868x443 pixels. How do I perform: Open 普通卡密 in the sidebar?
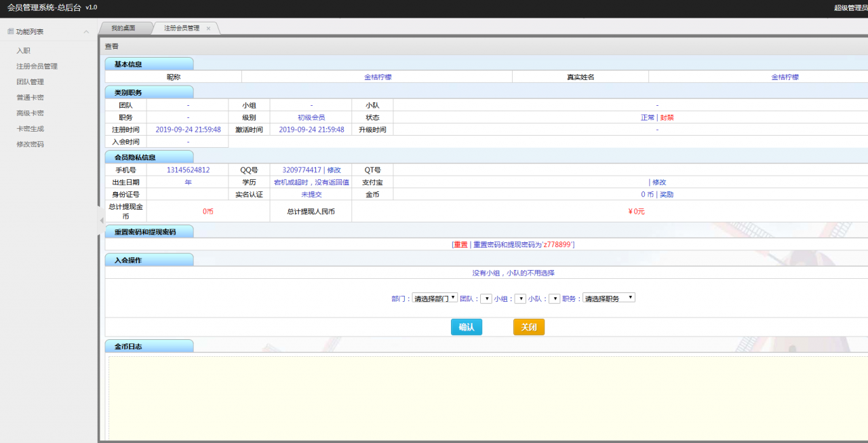tap(31, 97)
